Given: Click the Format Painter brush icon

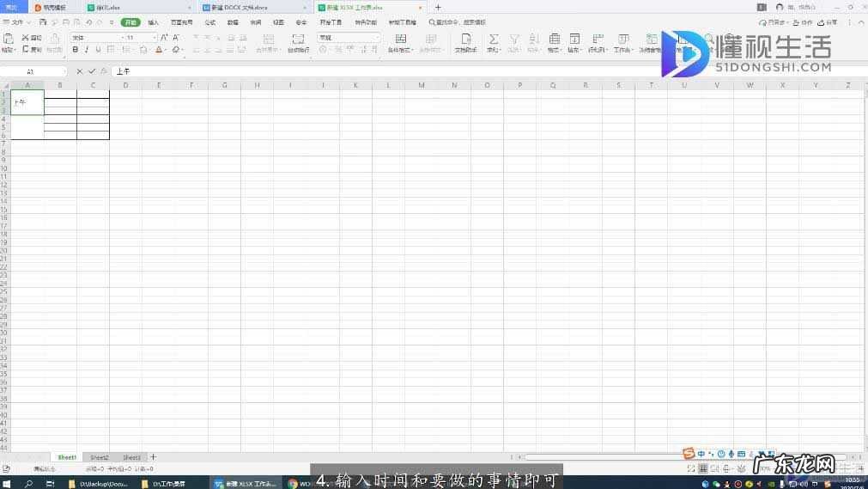Looking at the screenshot, I should point(54,39).
